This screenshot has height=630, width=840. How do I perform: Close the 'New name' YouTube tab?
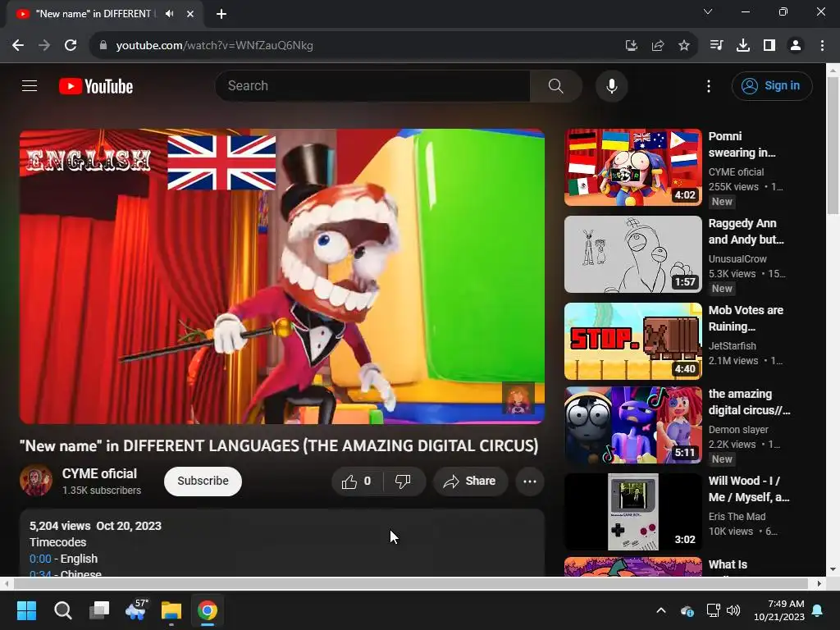pos(190,14)
